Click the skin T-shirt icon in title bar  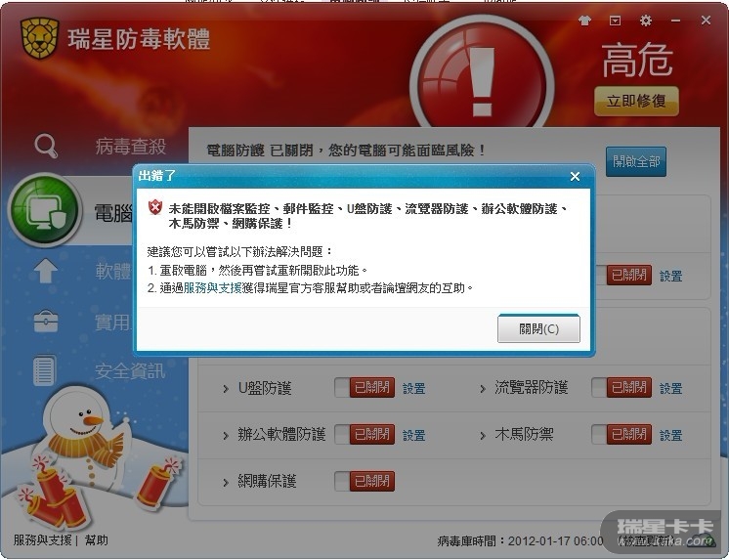coord(585,21)
